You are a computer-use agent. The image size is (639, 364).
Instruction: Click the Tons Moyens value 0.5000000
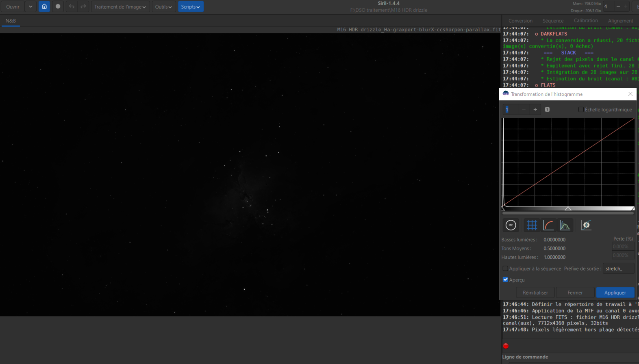point(554,249)
